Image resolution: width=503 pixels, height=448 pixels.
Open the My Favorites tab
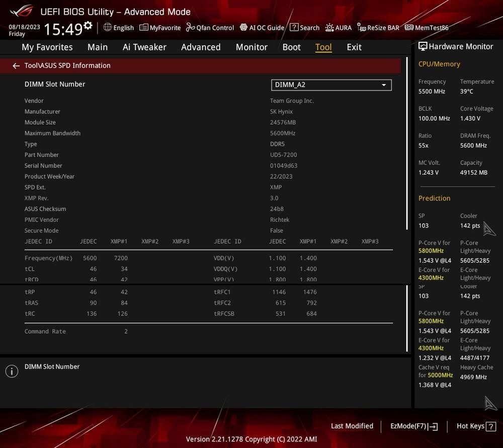click(47, 47)
